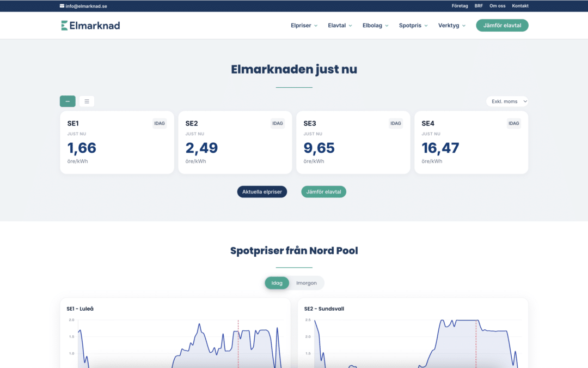Image resolution: width=588 pixels, height=368 pixels.
Task: Click the Elmarknad logo
Action: [90, 25]
